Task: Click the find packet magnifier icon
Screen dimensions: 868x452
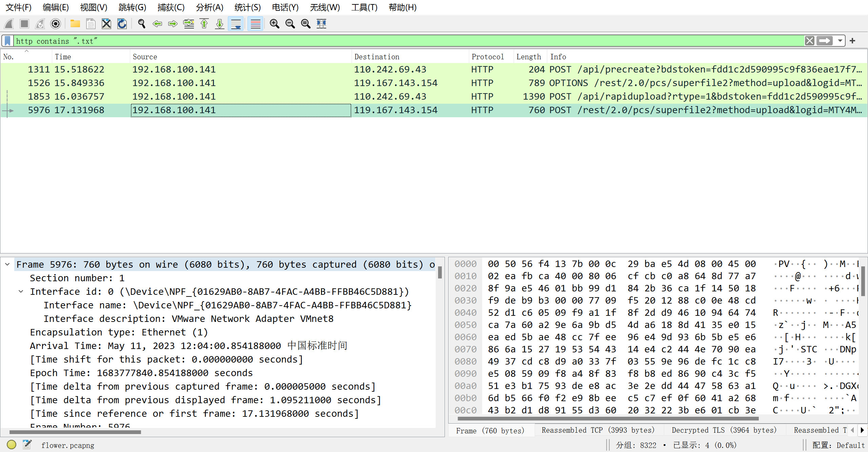Action: [x=141, y=24]
